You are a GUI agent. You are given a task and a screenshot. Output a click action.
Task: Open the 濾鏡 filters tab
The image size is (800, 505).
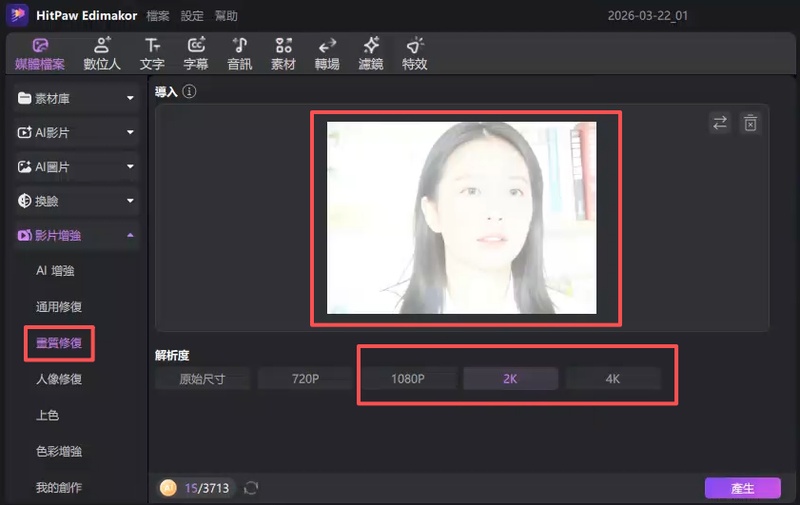pyautogui.click(x=371, y=54)
